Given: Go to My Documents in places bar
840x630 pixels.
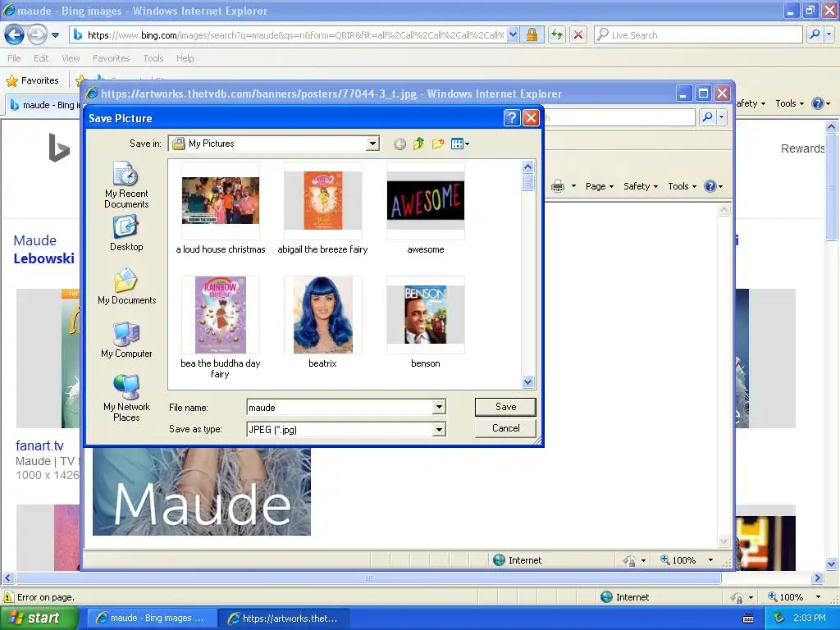Looking at the screenshot, I should pos(126,287).
